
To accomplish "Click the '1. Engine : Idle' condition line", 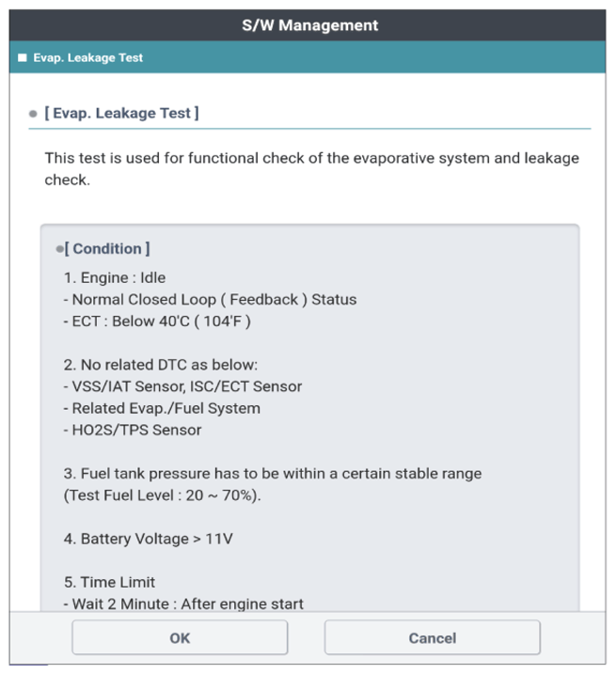I will point(115,277).
